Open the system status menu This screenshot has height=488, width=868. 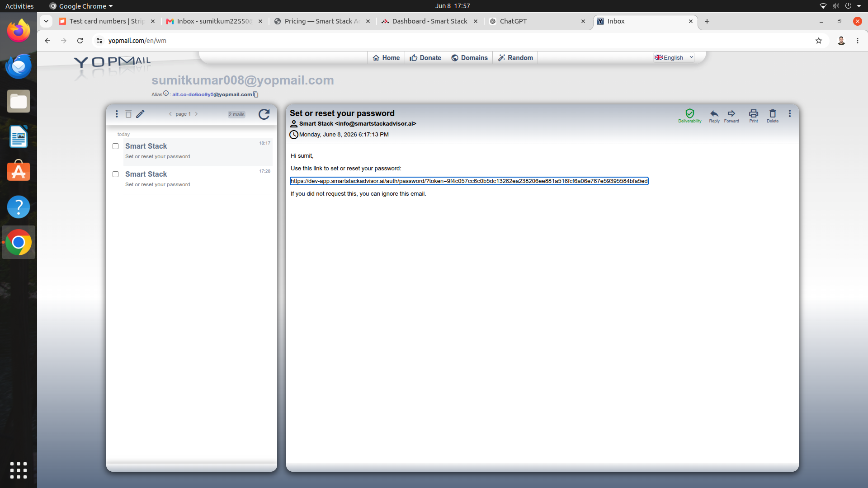coord(841,6)
